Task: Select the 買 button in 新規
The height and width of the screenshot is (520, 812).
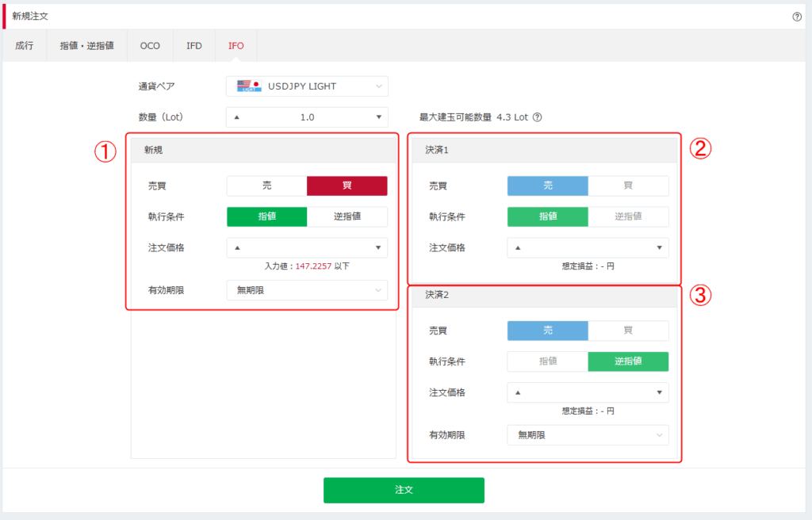Action: point(347,185)
